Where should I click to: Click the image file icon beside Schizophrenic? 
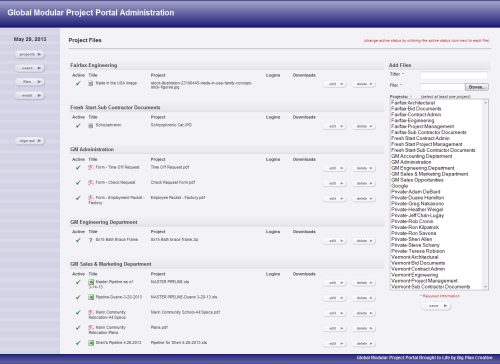click(x=91, y=125)
